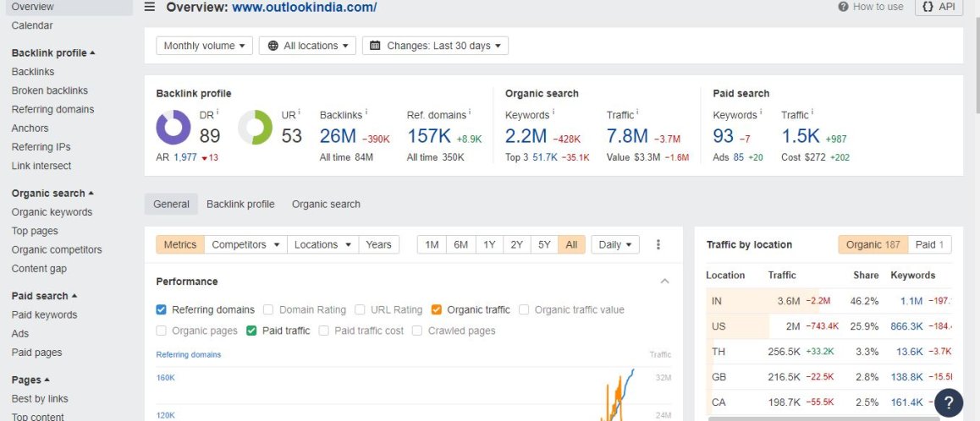Click the 2.2M organic Keywords value
The image size is (980, 421).
pos(526,136)
